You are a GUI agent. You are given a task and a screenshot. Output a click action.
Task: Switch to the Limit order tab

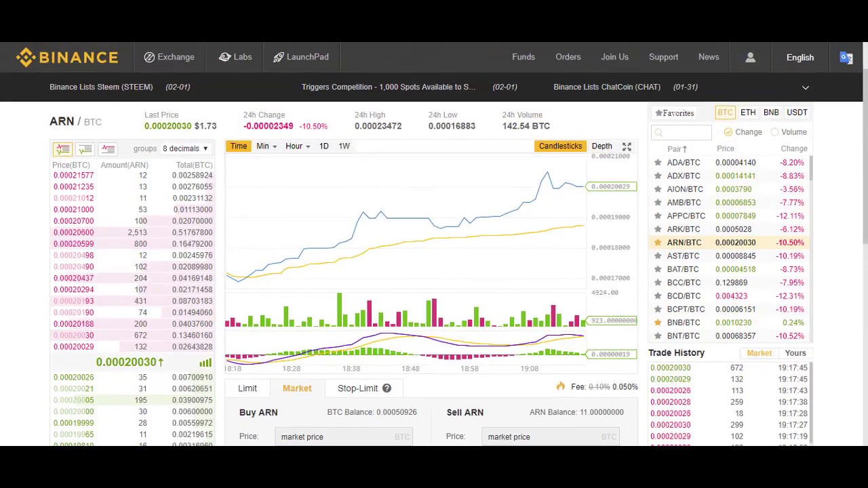click(x=248, y=388)
